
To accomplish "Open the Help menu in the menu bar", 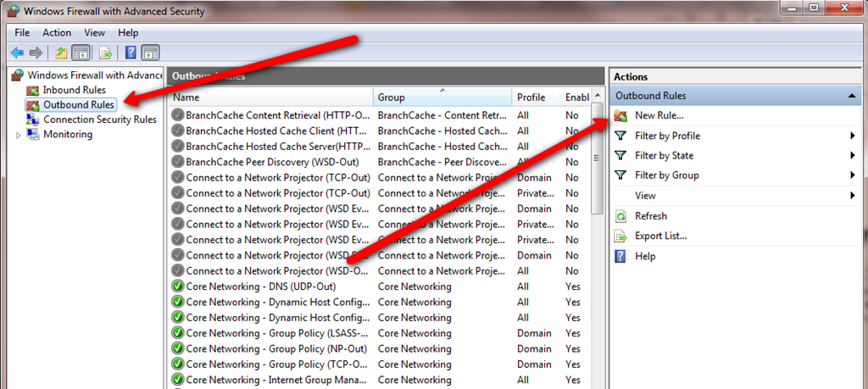I will [128, 33].
